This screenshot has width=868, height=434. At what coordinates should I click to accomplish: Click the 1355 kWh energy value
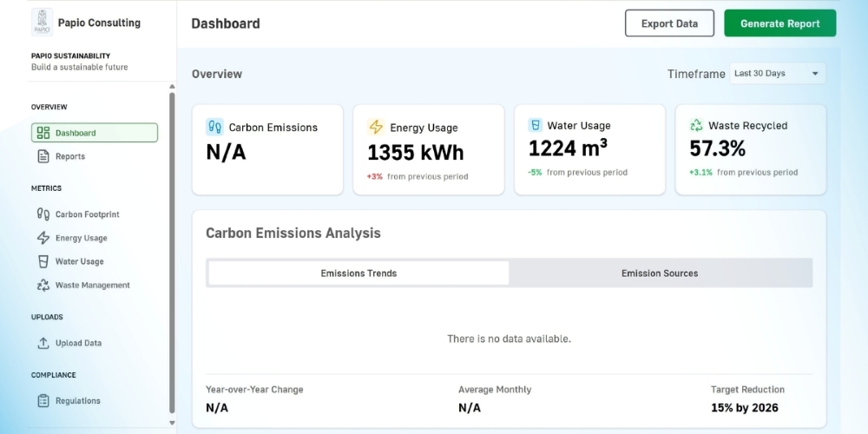416,153
